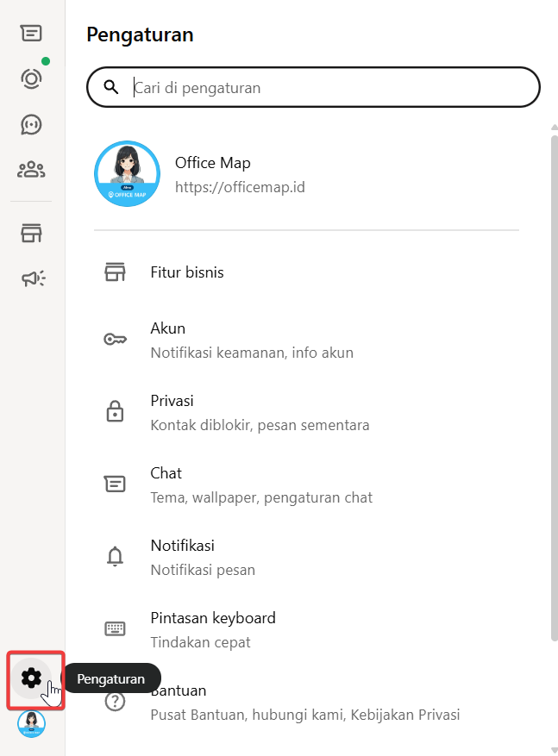Click the search magnifier icon
This screenshot has width=558, height=756.
pyautogui.click(x=110, y=87)
